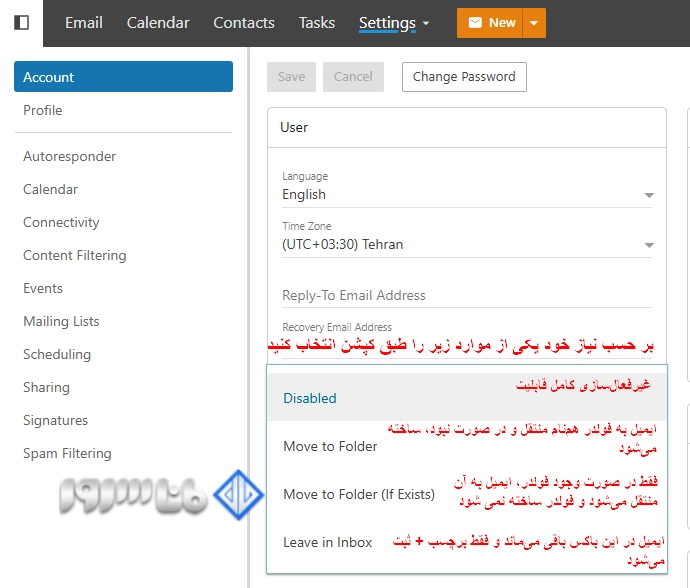Open Spam Filtering settings
The width and height of the screenshot is (690, 588).
click(x=67, y=453)
